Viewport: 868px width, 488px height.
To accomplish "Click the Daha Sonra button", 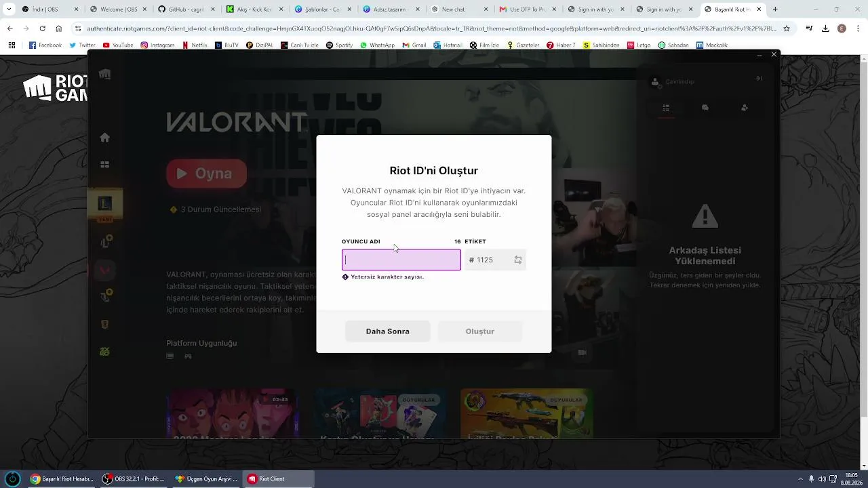I will pos(388,331).
